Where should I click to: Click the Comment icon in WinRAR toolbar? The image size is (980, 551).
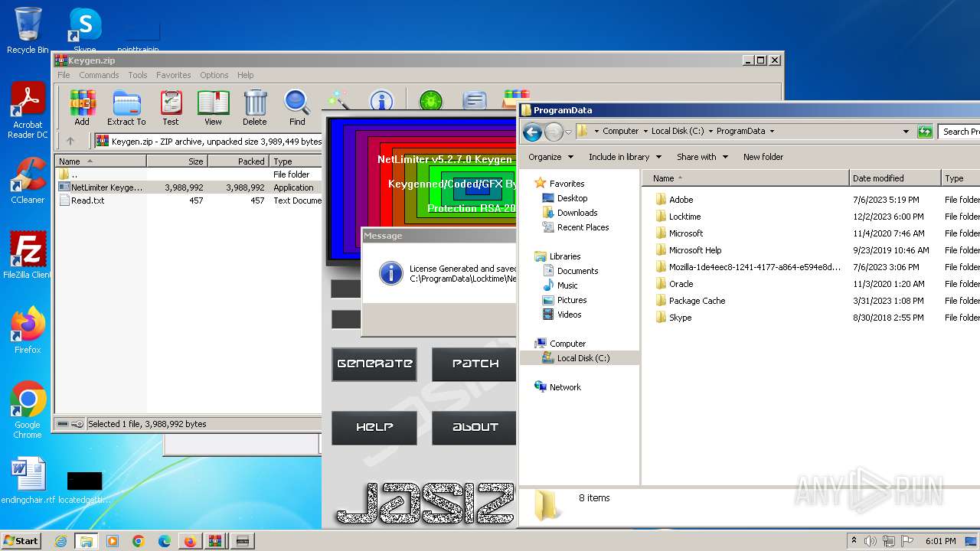475,100
